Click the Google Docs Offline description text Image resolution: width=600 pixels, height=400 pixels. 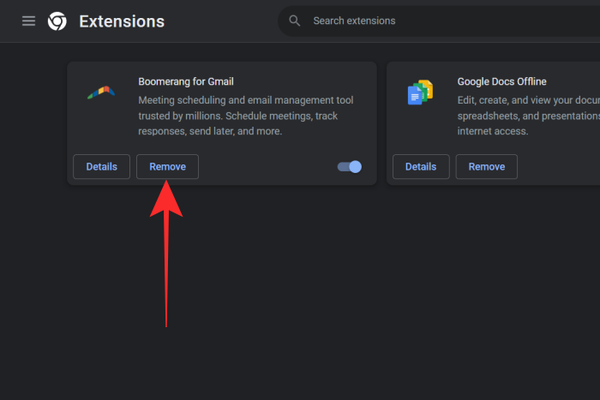click(520, 115)
